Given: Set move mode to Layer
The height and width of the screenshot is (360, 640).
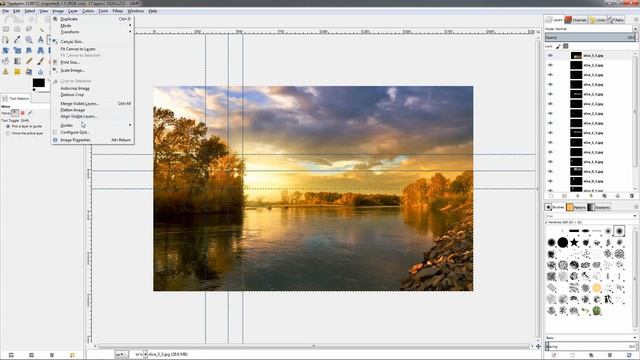Looking at the screenshot, I should coord(15,113).
